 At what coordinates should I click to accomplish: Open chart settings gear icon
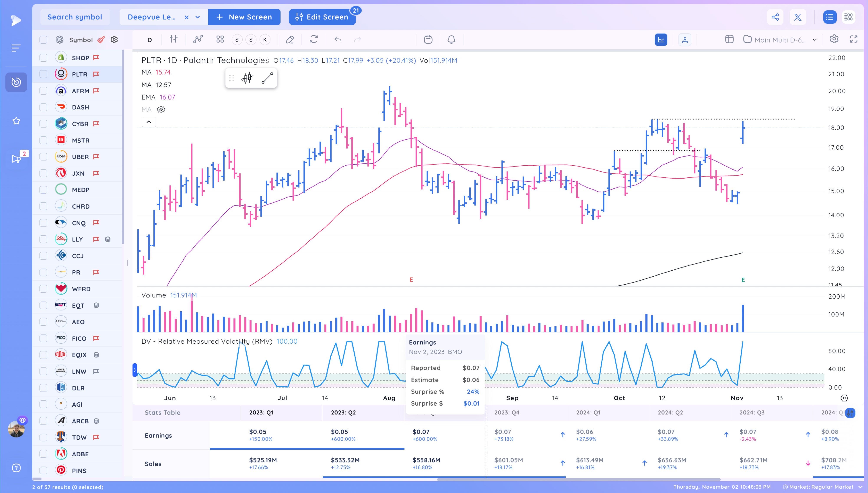click(x=834, y=39)
